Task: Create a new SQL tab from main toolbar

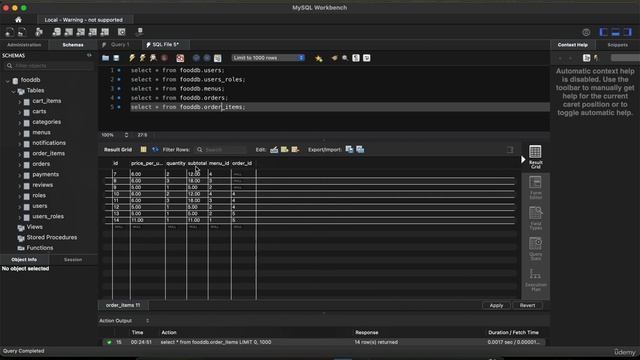Action: (10, 32)
